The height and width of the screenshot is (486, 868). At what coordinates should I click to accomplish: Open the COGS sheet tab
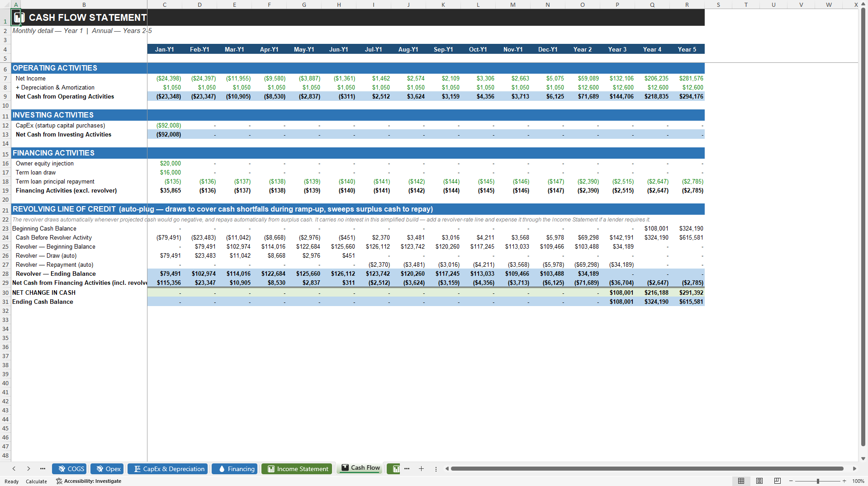(69, 469)
